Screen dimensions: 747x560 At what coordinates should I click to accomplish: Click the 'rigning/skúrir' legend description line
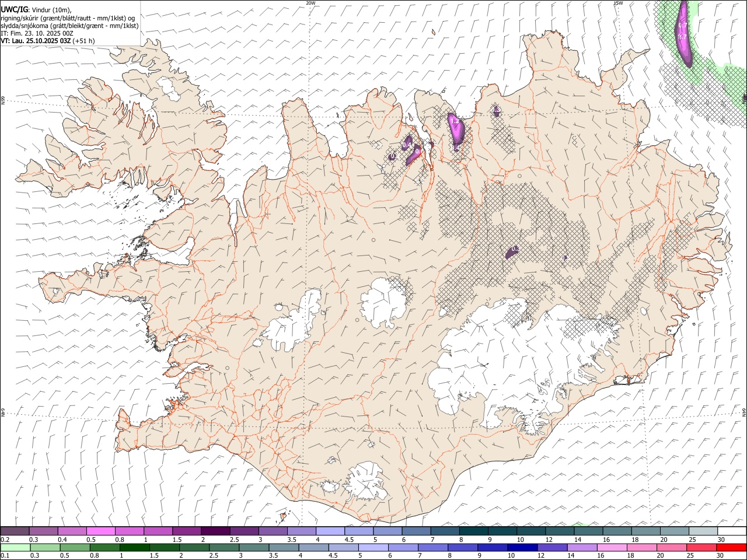[67, 18]
